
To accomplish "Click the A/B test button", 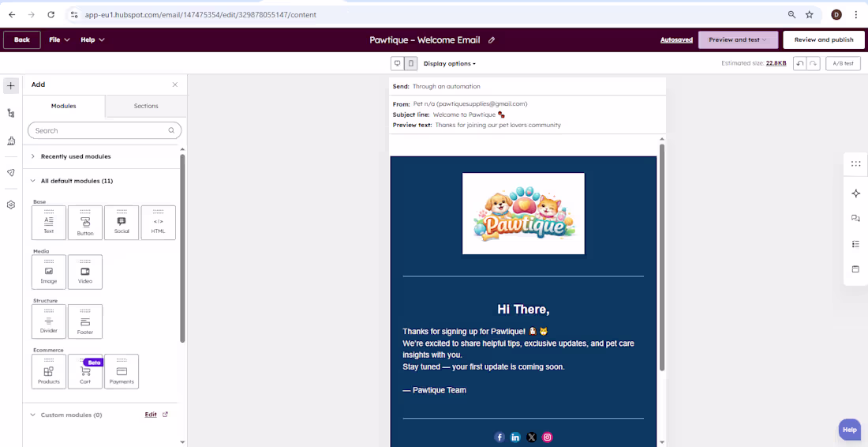I will pos(844,64).
